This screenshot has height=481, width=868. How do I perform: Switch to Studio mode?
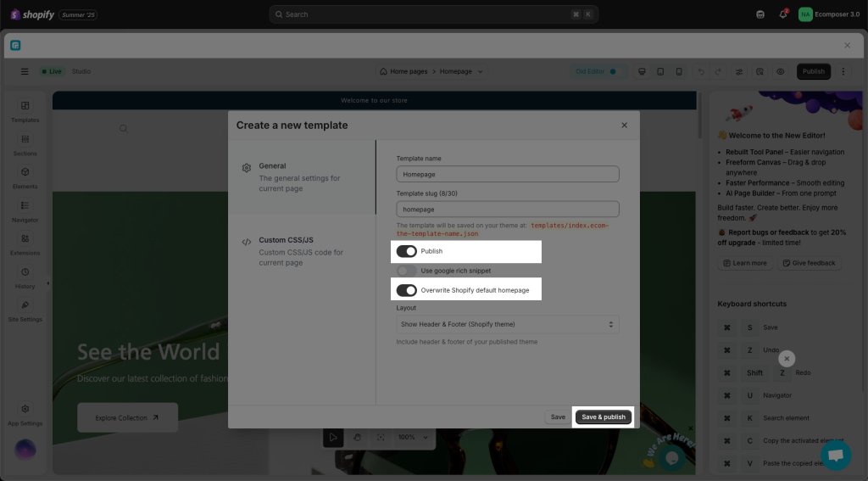coord(81,71)
